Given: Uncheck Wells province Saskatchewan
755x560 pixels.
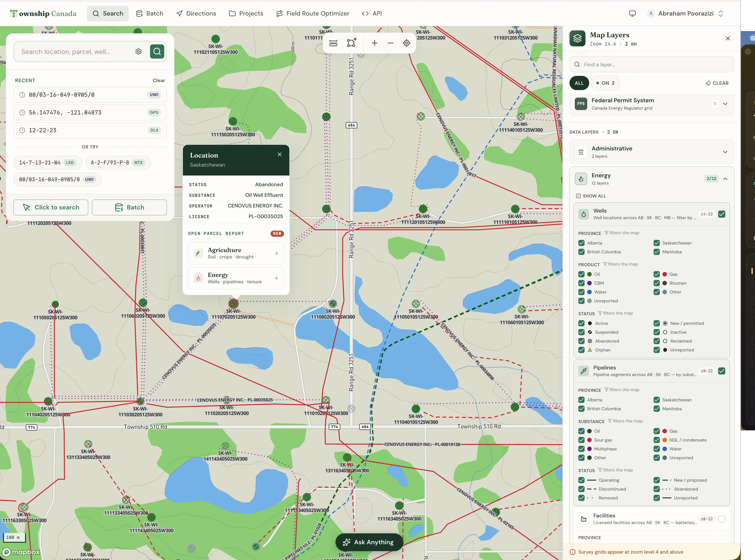Looking at the screenshot, I should click(656, 243).
